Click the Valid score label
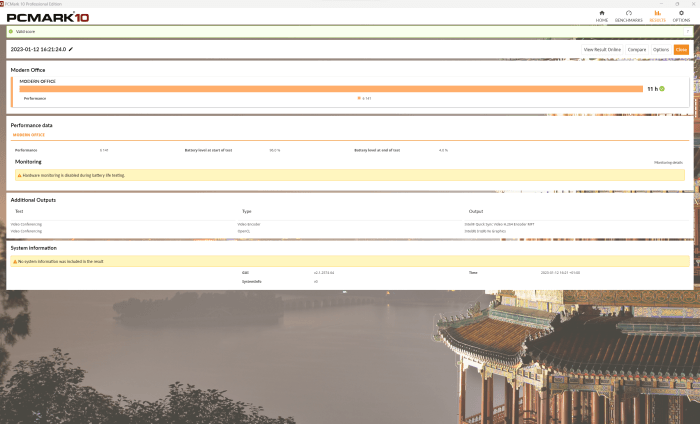Screen dimensions: 700x424 click(x=25, y=32)
